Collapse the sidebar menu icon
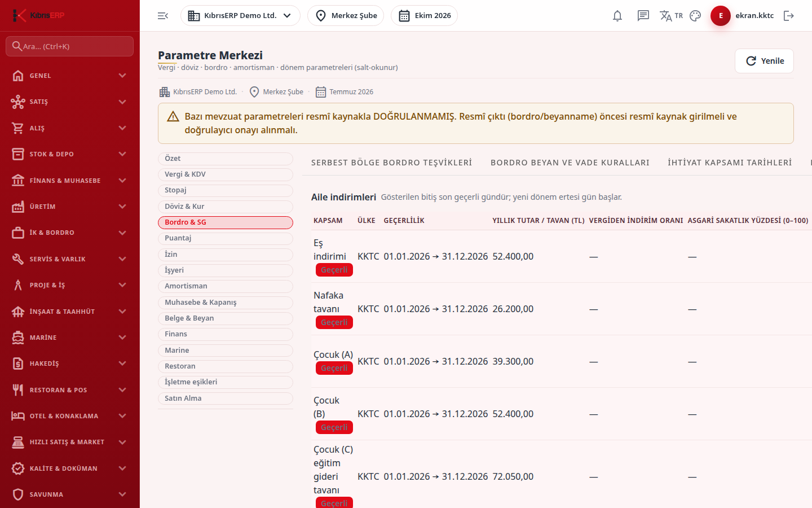 (163, 16)
